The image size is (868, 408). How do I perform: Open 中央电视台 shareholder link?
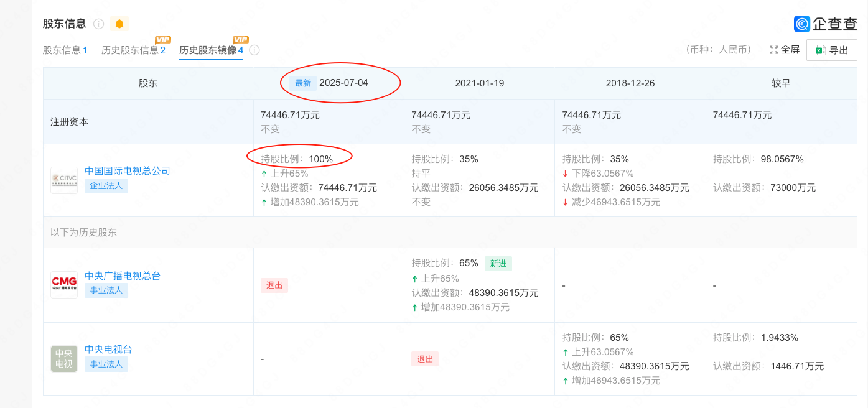(x=108, y=349)
